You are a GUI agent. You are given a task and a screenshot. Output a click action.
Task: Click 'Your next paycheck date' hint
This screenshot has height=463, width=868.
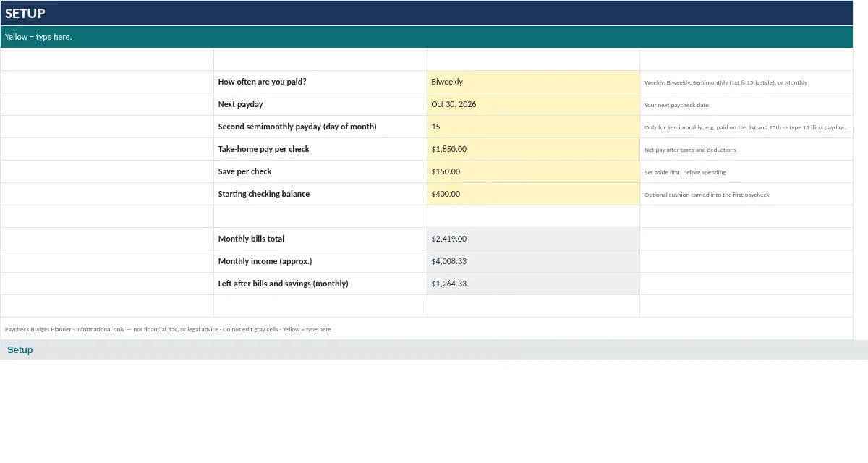pyautogui.click(x=677, y=105)
